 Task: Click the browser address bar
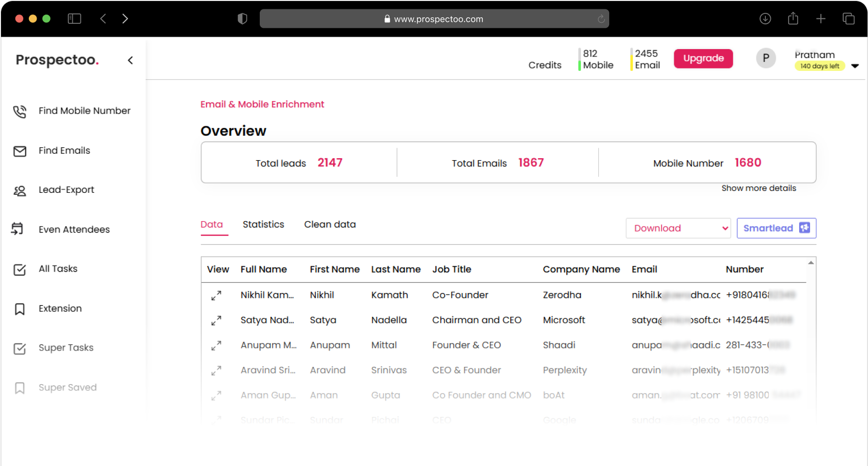tap(434, 19)
